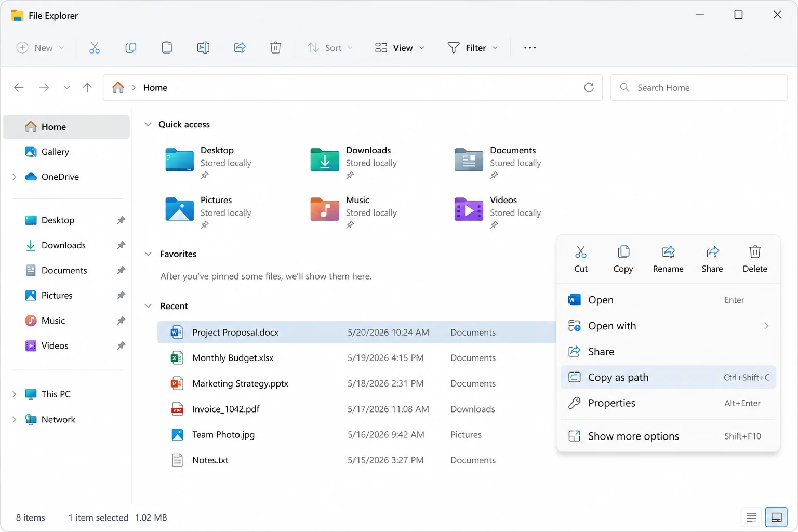Viewport: 798px width, 532px height.
Task: Expand Network in the sidebar
Action: [x=14, y=419]
